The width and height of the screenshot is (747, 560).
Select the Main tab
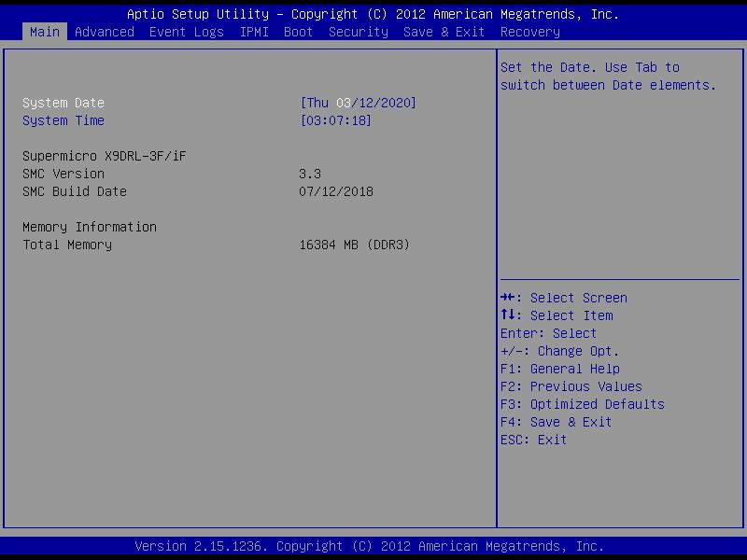tap(44, 32)
